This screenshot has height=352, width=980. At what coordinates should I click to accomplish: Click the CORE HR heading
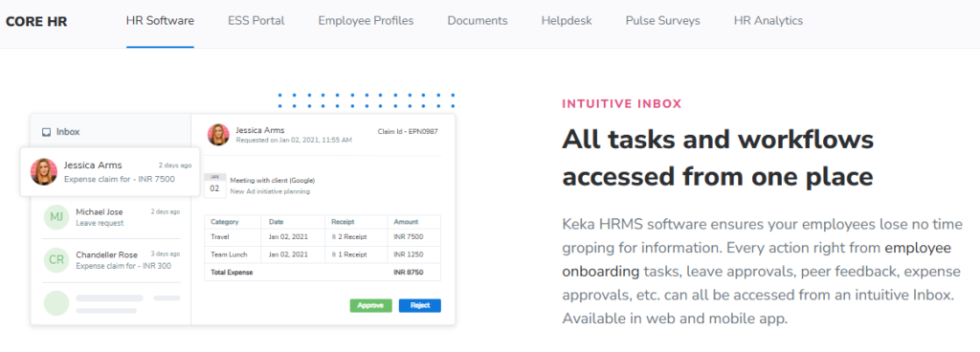click(36, 21)
